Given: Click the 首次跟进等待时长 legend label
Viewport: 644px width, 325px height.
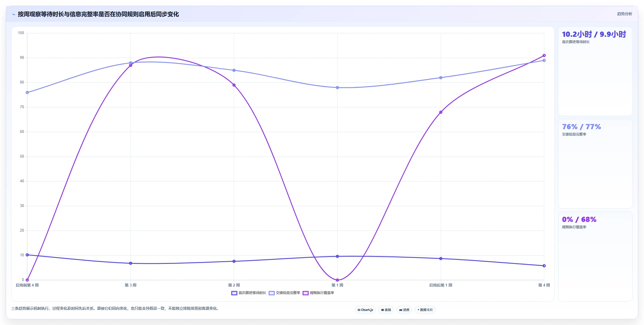Looking at the screenshot, I should tap(252, 293).
